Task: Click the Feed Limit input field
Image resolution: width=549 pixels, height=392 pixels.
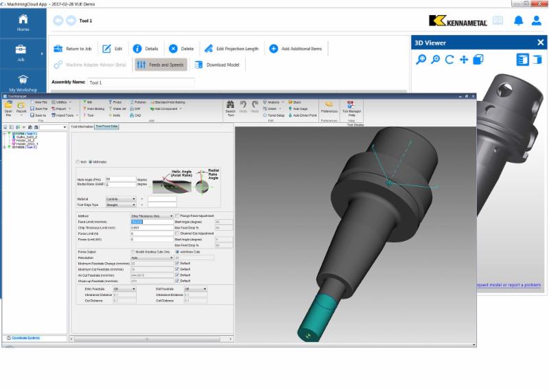Action: click(x=151, y=222)
